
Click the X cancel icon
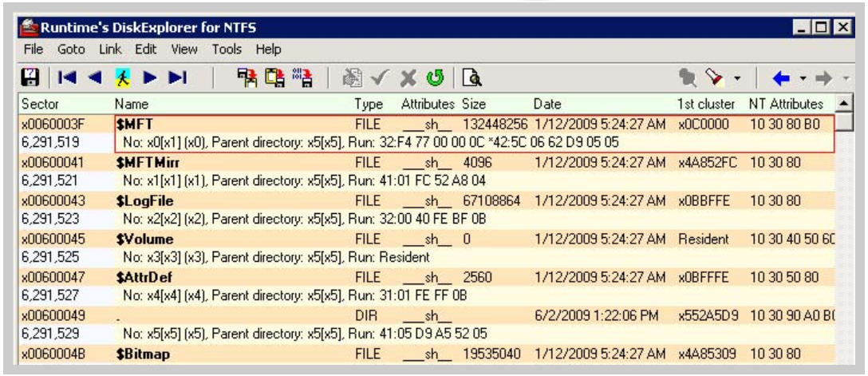click(x=408, y=79)
